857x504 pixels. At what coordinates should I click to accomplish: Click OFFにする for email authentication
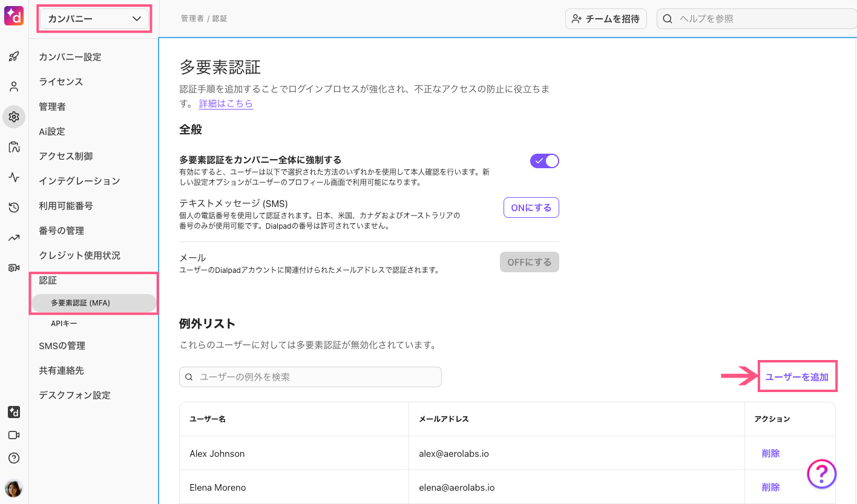pos(529,262)
